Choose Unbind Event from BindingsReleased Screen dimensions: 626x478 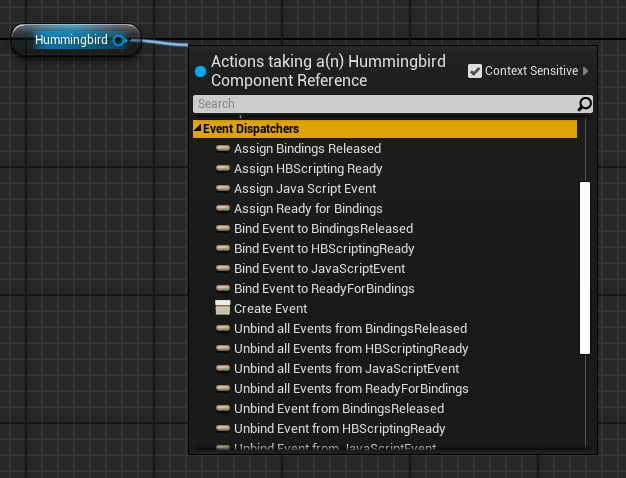pos(339,408)
